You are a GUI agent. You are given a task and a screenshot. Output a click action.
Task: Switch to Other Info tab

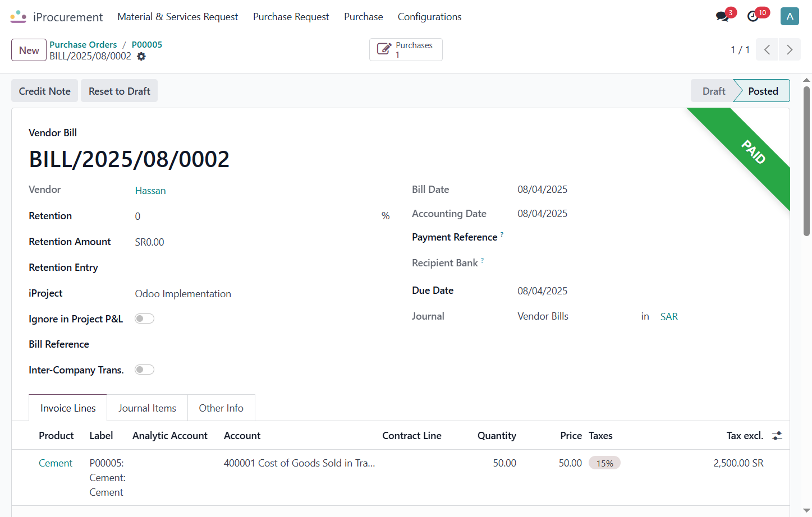coord(221,408)
